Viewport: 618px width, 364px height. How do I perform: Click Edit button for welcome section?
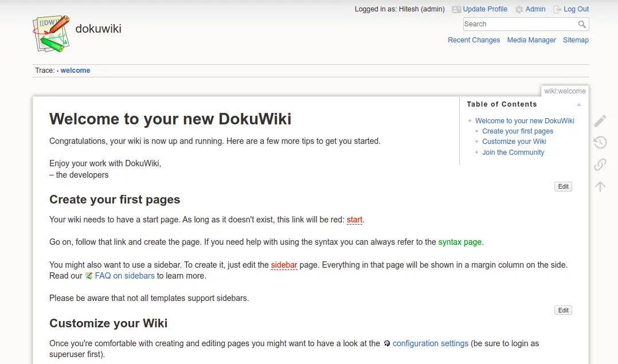click(563, 186)
